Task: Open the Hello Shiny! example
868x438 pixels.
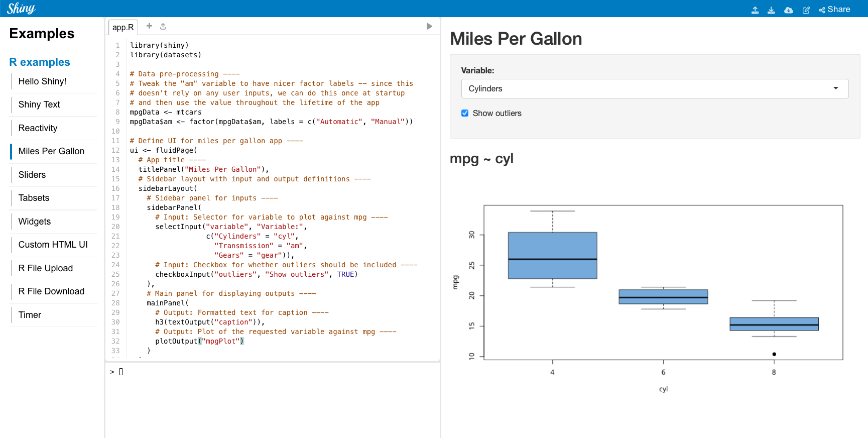Action: click(x=42, y=81)
